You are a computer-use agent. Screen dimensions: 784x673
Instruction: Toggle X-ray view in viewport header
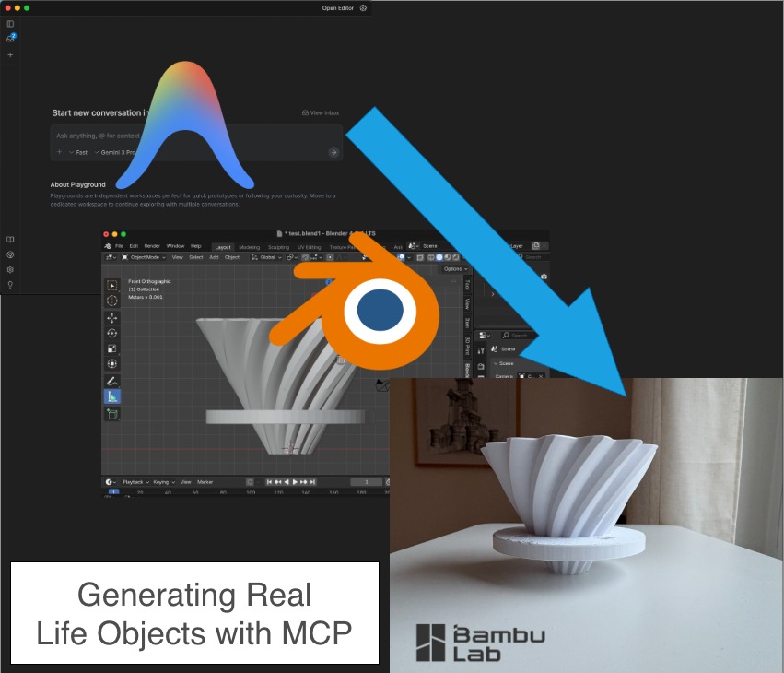pyautogui.click(x=420, y=257)
